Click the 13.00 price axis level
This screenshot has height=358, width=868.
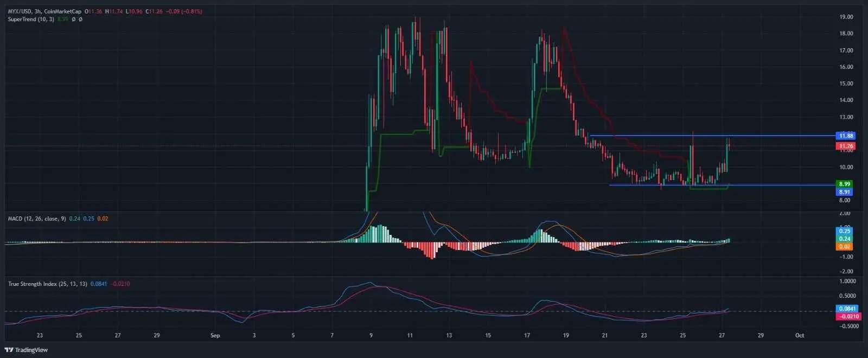coord(846,117)
